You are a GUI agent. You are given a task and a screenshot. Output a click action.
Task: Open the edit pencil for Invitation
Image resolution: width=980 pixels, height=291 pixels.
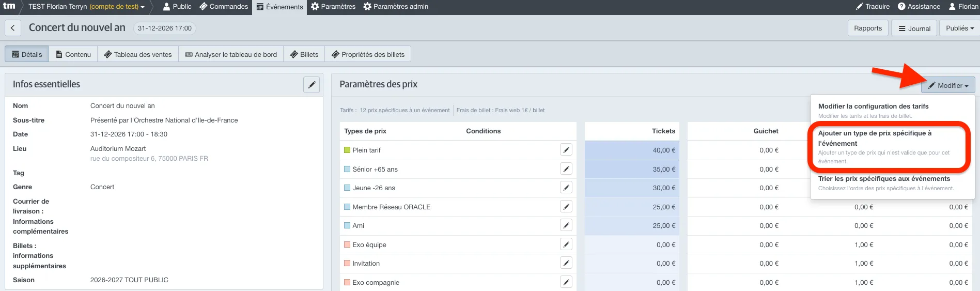[x=566, y=263]
